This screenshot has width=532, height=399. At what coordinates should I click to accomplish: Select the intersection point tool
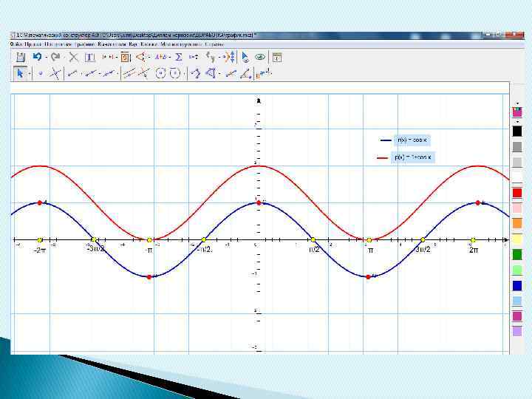click(x=55, y=73)
